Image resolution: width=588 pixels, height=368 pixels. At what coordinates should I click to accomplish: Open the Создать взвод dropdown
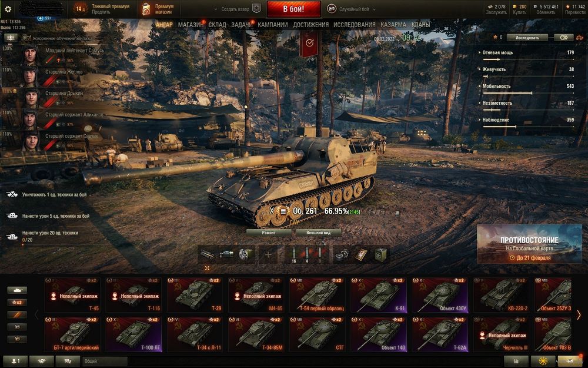click(232, 9)
